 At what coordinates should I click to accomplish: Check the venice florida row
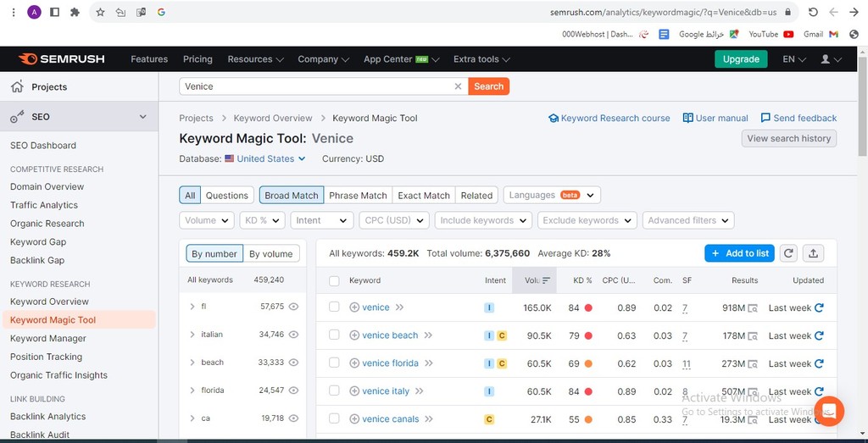334,363
